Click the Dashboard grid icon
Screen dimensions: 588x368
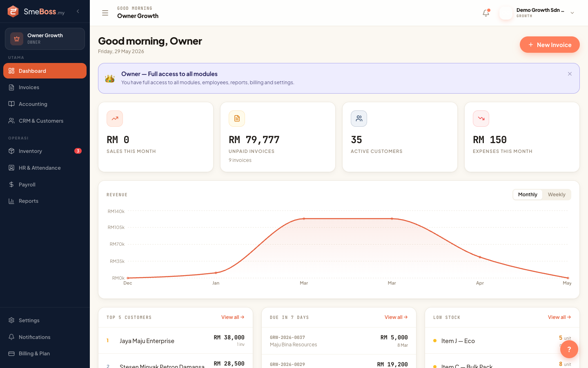point(11,71)
